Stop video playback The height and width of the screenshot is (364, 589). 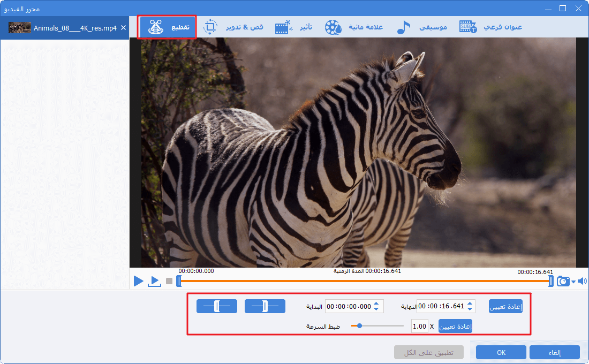[x=169, y=281]
